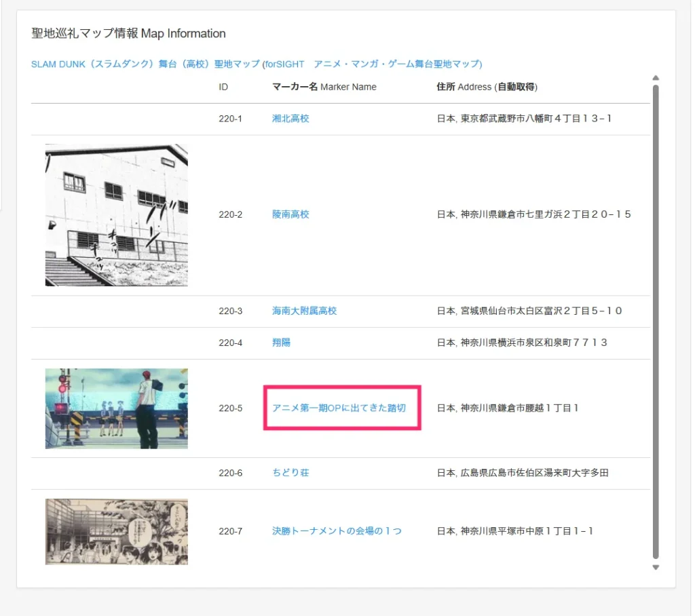Click the ID column header
This screenshot has height=616, width=695.
tap(223, 87)
